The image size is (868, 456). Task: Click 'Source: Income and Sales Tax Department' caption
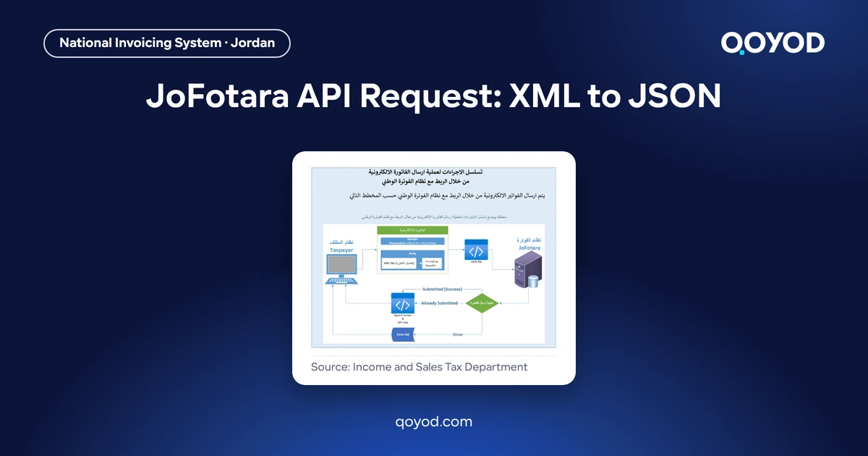(x=420, y=367)
